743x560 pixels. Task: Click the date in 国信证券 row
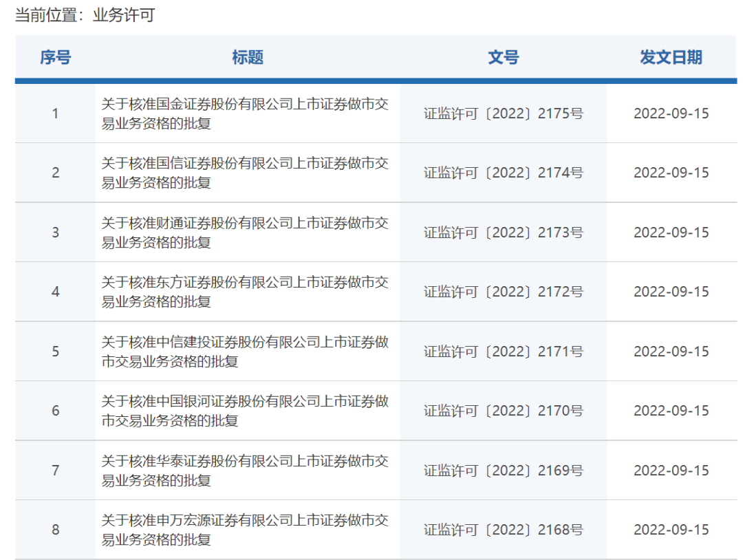(671, 173)
